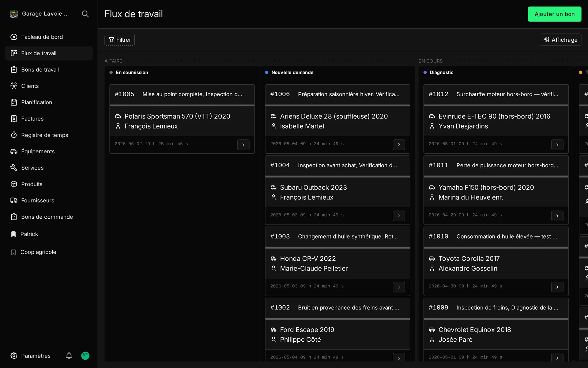588x368 pixels.
Task: Open the DE user avatar
Action: 85,355
